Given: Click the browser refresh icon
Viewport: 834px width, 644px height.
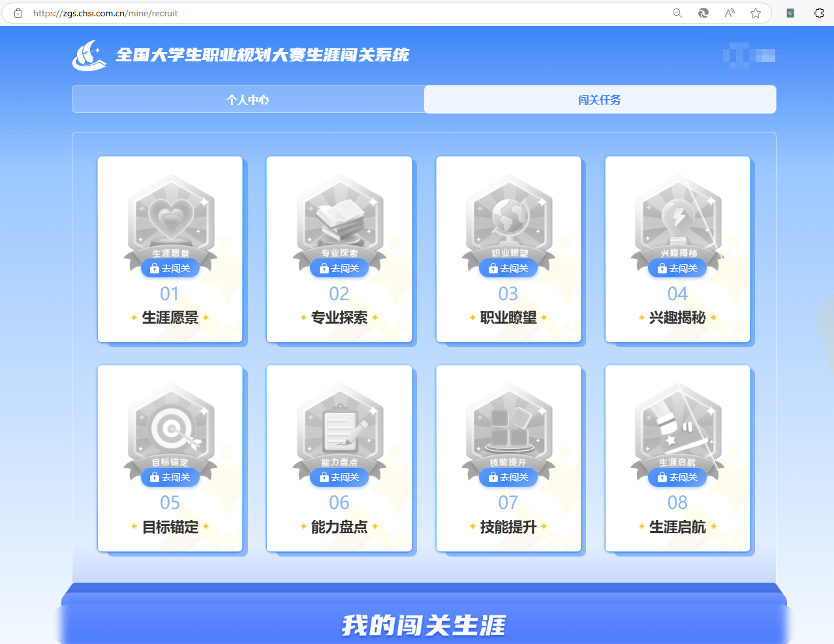Looking at the screenshot, I should click(703, 12).
